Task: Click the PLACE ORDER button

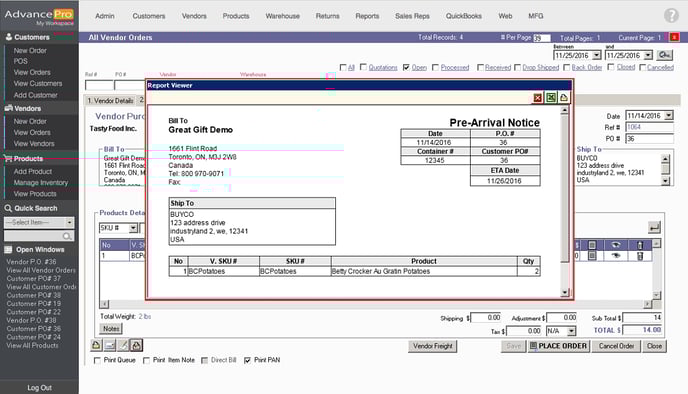Action: [558, 346]
